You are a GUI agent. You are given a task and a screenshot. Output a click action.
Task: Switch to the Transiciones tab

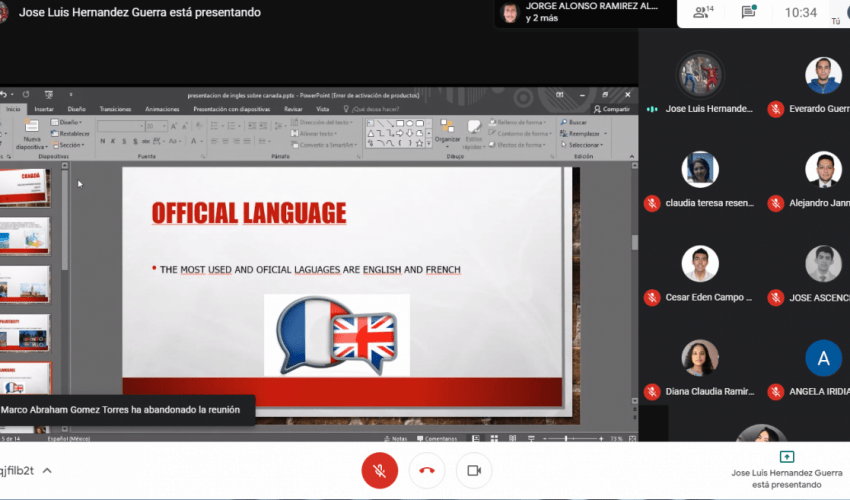point(115,109)
